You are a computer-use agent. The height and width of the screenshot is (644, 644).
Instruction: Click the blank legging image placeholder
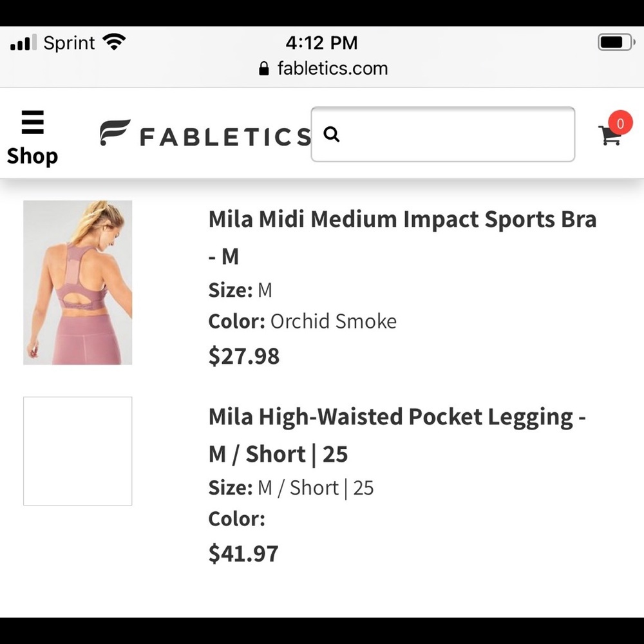(77, 450)
